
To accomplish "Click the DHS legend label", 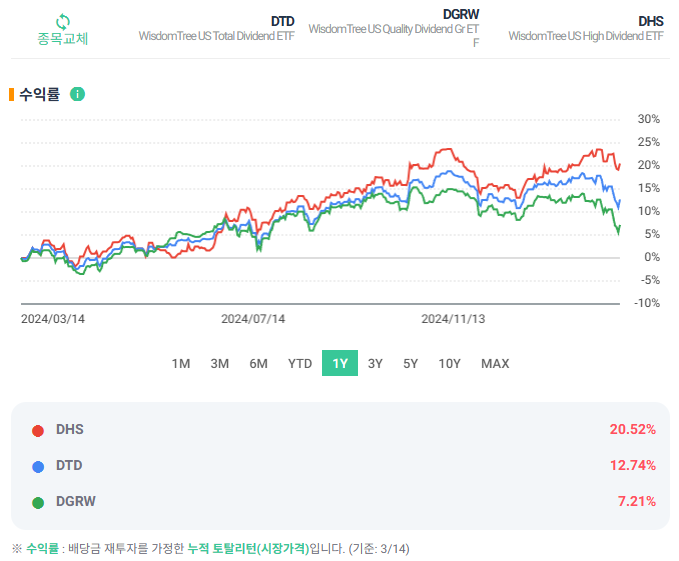I will pyautogui.click(x=70, y=429).
